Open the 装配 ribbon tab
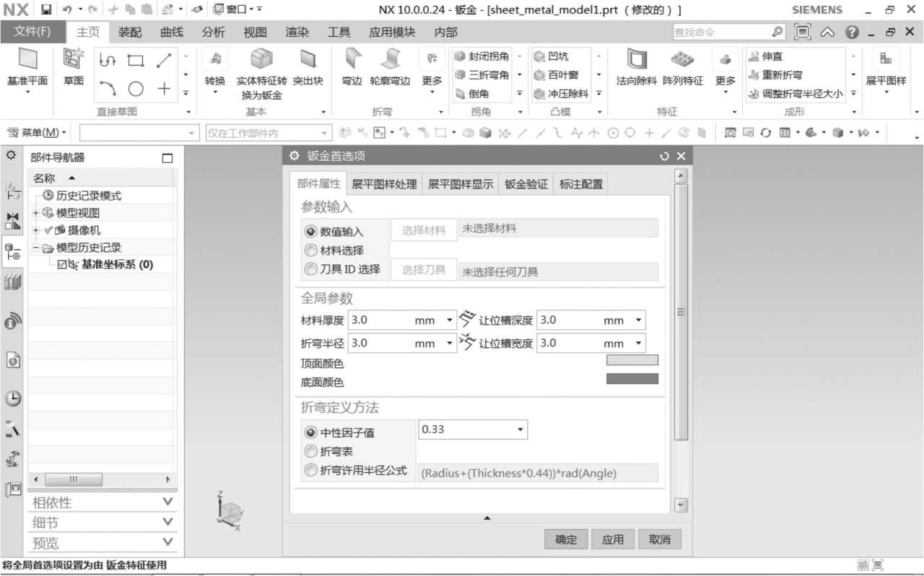This screenshot has width=924, height=576. pos(128,32)
